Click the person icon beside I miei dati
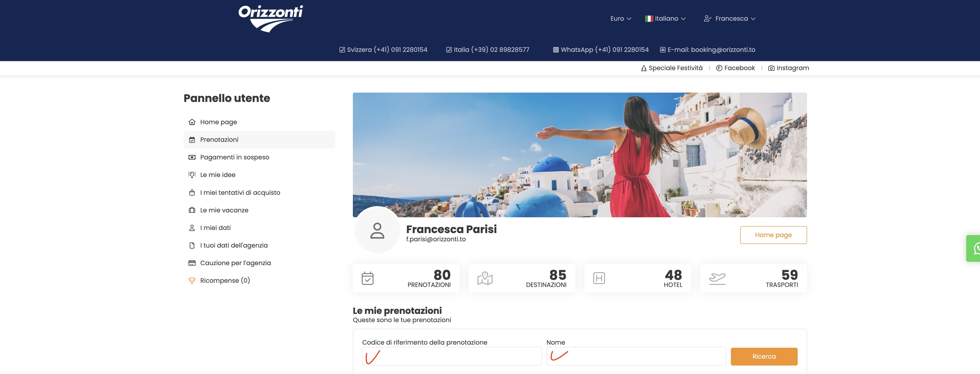Screen dimensions: 980x374 tap(192, 228)
